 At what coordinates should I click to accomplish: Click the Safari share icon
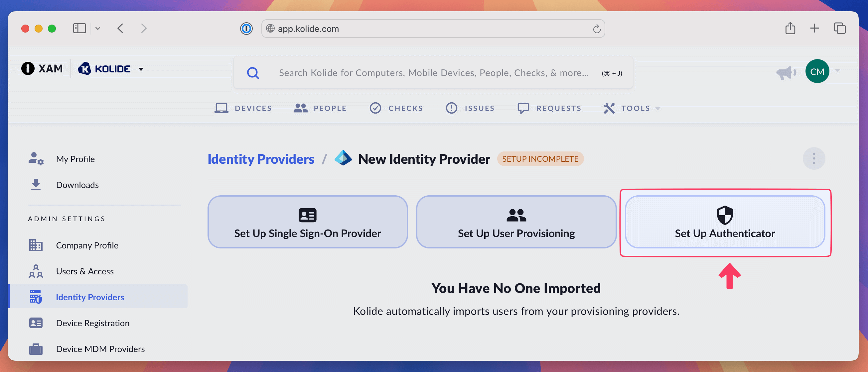click(x=790, y=28)
